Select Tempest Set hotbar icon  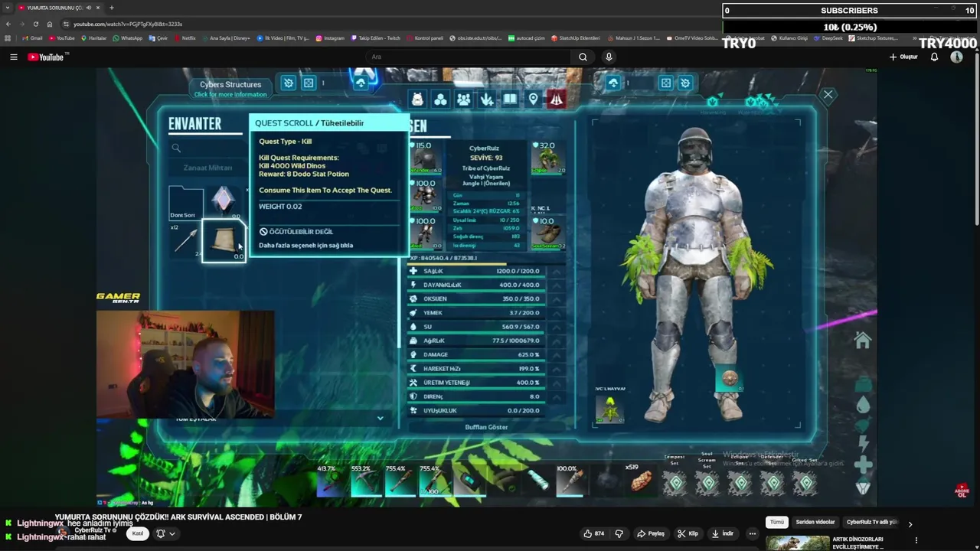675,483
